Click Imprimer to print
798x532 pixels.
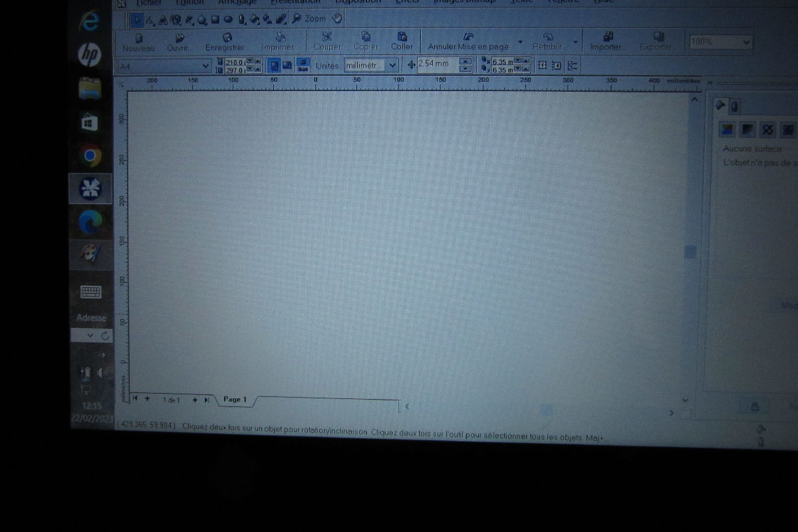click(279, 43)
